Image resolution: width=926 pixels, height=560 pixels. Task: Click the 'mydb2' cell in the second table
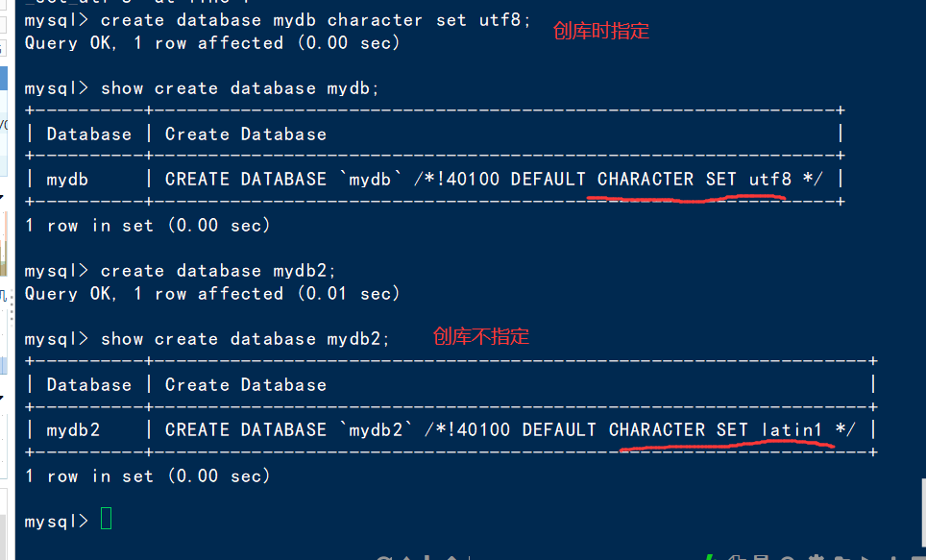coord(73,430)
